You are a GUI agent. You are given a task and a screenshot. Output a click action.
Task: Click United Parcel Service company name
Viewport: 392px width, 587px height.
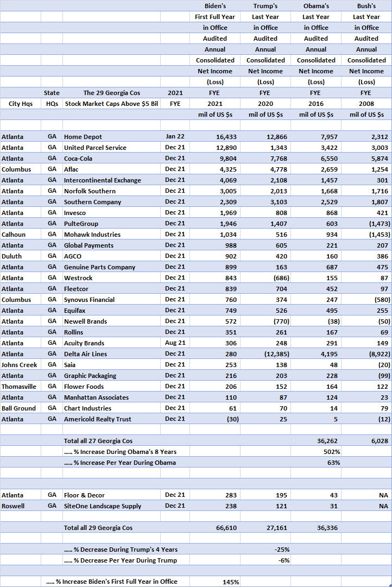[95, 148]
